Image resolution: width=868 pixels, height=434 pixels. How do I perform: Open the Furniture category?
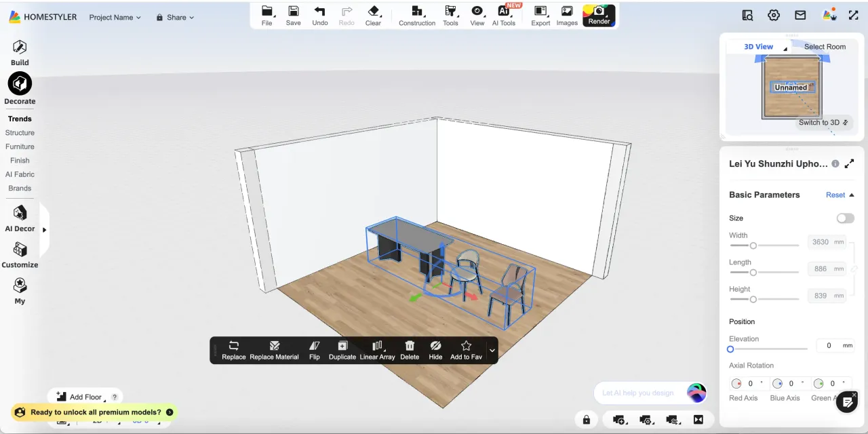pos(20,146)
